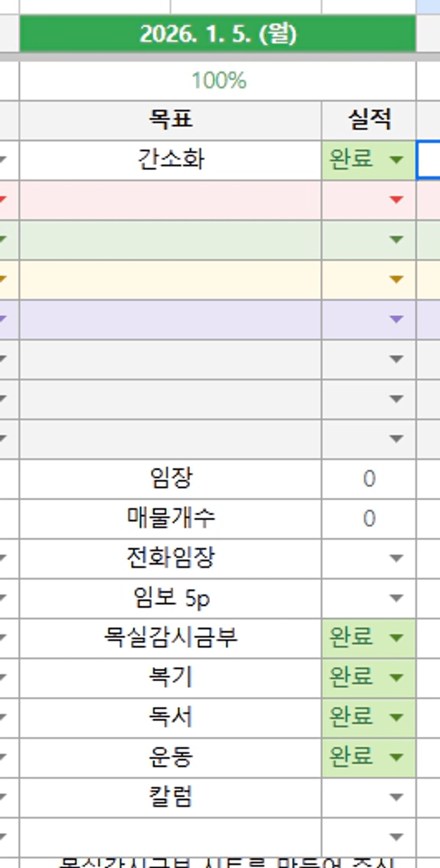
Task: Open the 완료 dropdown beside 복기
Action: [x=396, y=678]
